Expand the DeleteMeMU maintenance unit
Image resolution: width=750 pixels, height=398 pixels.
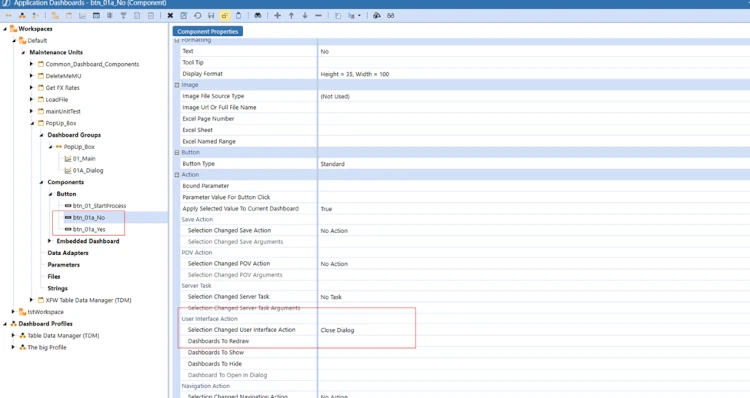click(x=32, y=76)
